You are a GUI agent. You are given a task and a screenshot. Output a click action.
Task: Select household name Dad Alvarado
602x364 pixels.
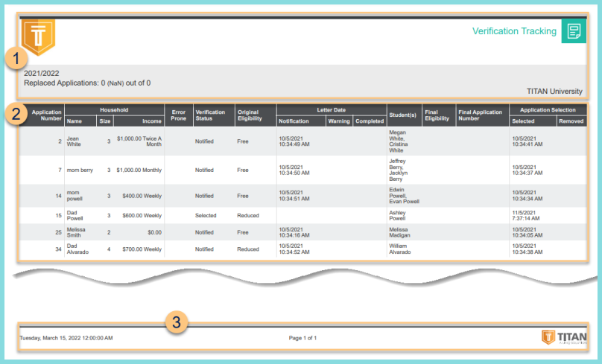[77, 249]
